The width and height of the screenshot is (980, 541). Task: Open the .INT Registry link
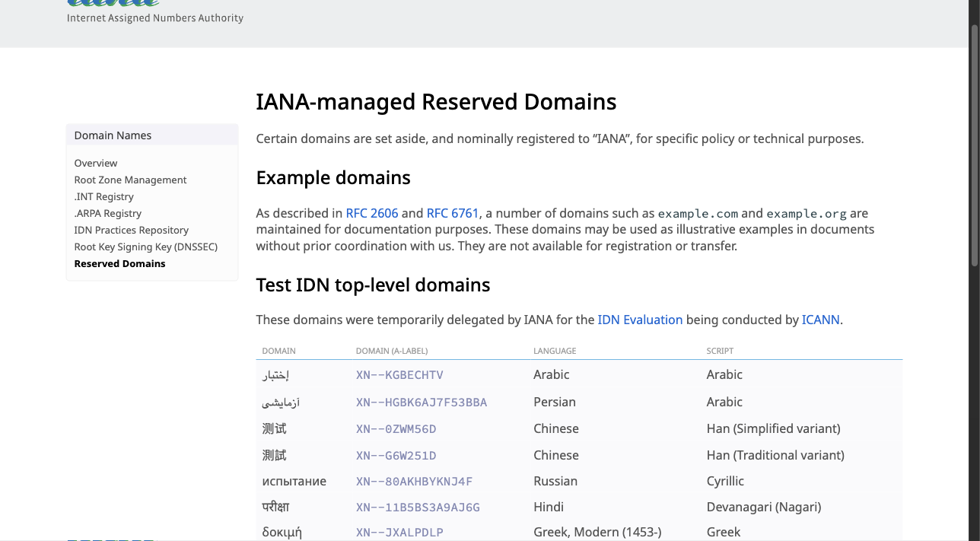click(x=103, y=196)
